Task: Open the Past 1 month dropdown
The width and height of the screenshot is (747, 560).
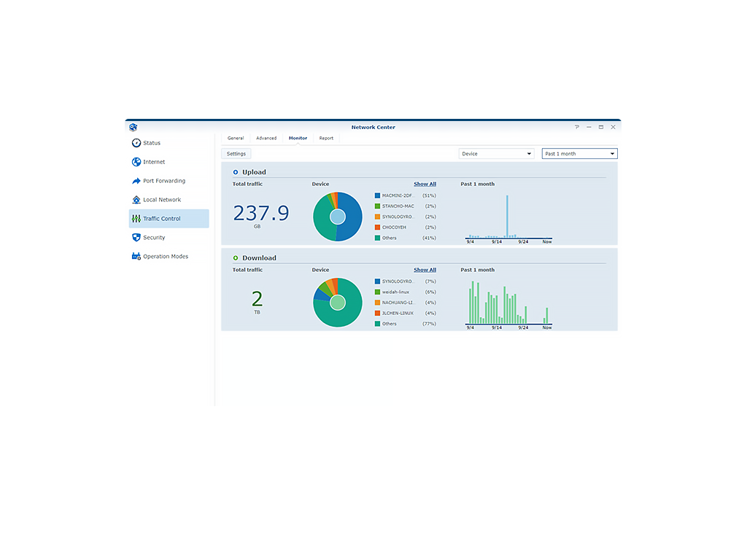Action: [580, 154]
